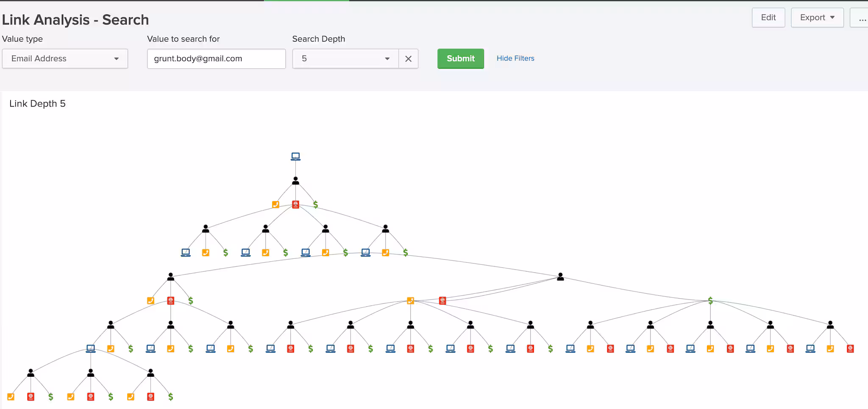Click orange phone icon under the topmost person
The height and width of the screenshot is (409, 868).
[x=275, y=204]
